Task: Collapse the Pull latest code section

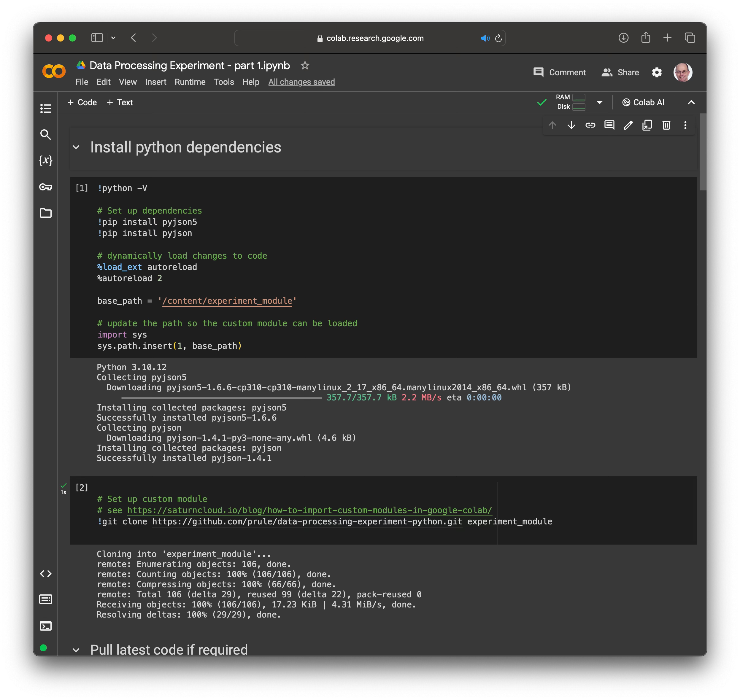Action: 76,650
